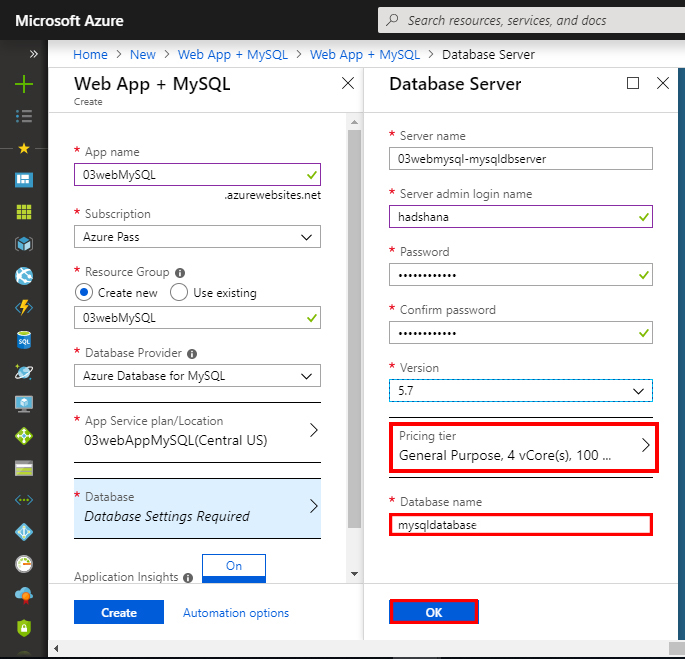Viewport: 685px width, 659px height.
Task: Click Database Server breadcrumb text
Action: pyautogui.click(x=488, y=55)
